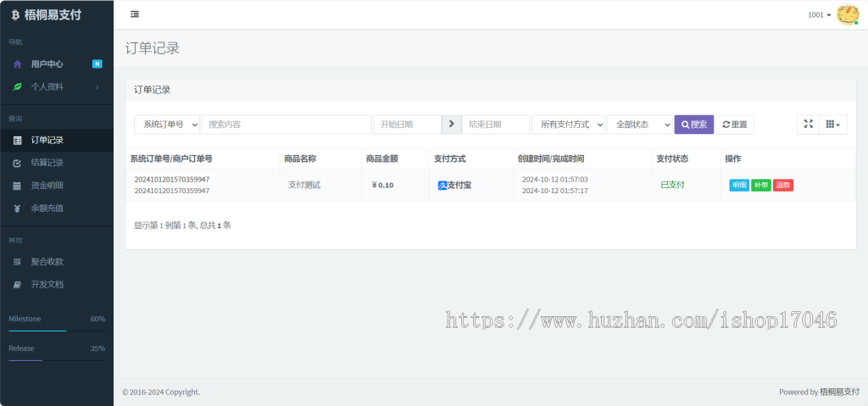
Task: Click the book icon beside 开发文档
Action: pos(17,285)
